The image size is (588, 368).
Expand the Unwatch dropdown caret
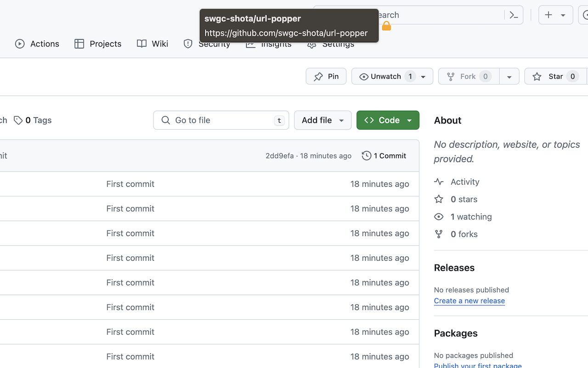(424, 77)
